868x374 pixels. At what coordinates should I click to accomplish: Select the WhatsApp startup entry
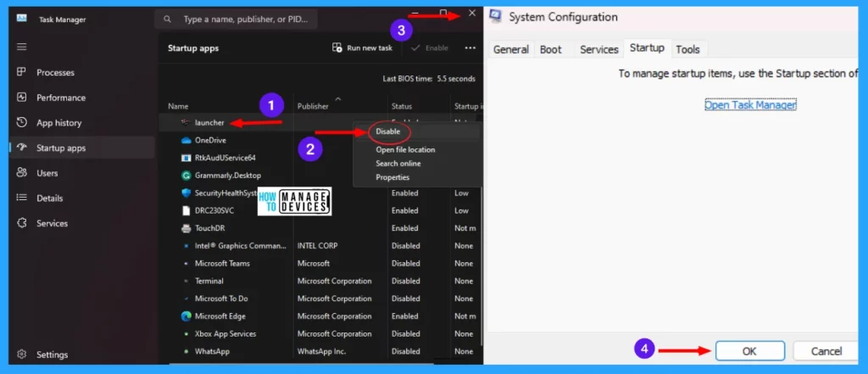coord(320,351)
